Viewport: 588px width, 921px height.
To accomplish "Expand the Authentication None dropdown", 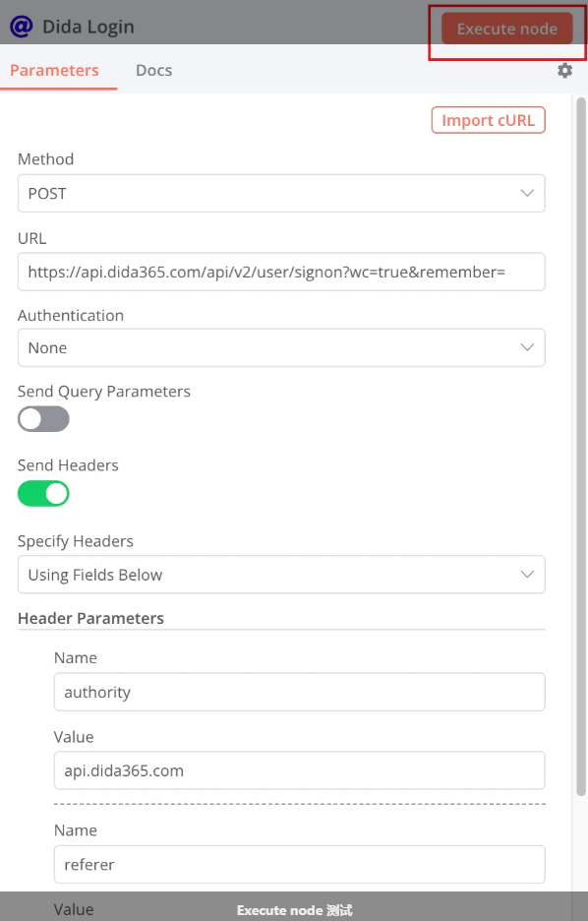I will [x=281, y=347].
